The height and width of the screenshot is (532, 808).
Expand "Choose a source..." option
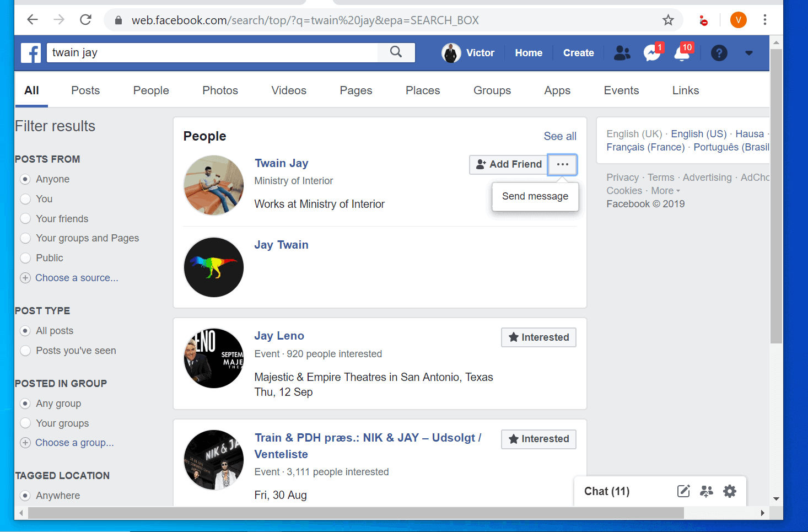point(77,278)
